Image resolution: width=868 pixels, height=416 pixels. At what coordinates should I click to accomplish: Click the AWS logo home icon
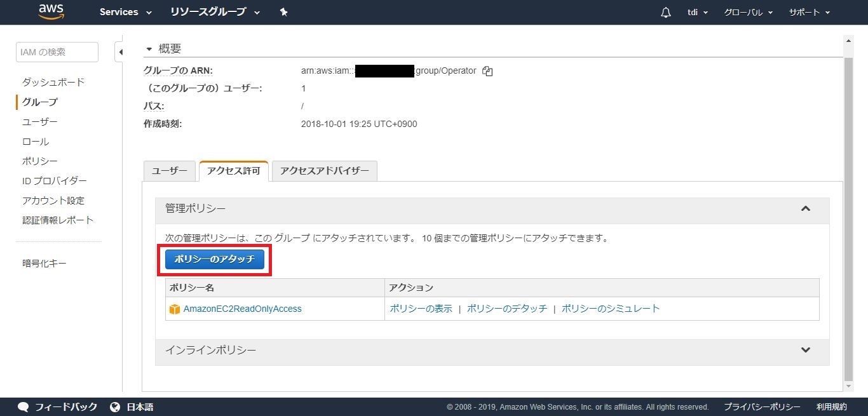point(51,11)
